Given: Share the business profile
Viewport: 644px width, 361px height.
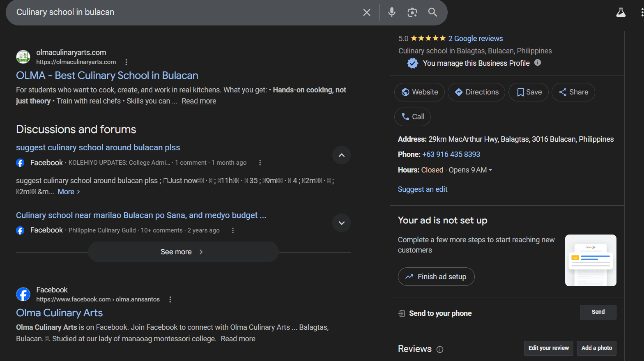Looking at the screenshot, I should click(573, 92).
